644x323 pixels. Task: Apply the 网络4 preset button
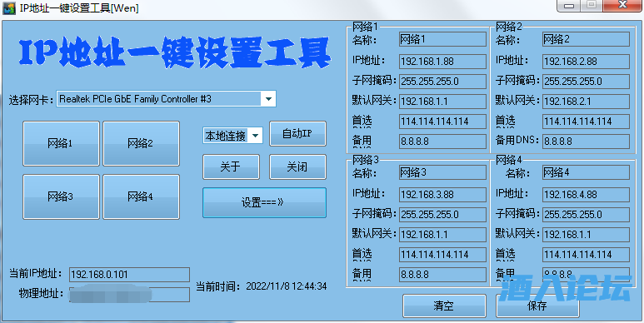(141, 197)
